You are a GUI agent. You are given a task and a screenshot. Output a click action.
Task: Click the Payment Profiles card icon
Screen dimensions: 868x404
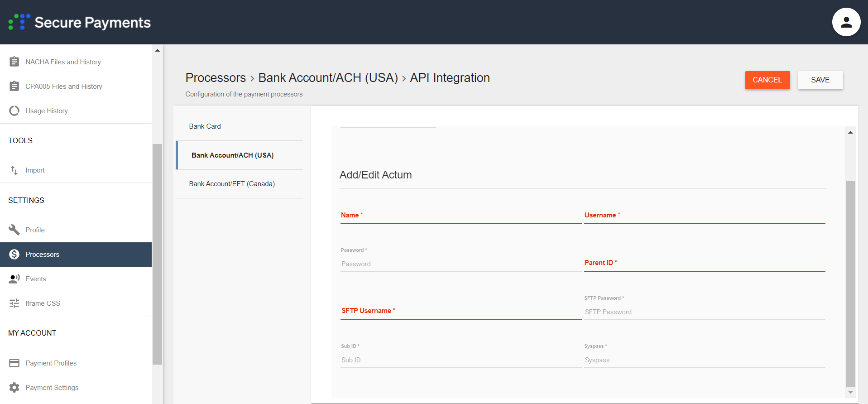click(x=14, y=363)
